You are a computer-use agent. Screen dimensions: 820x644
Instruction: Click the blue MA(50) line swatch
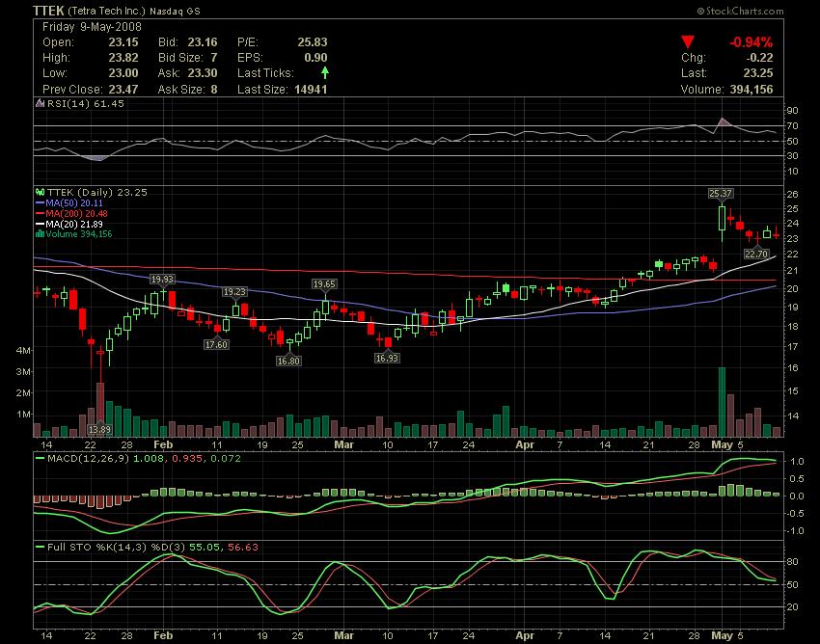pyautogui.click(x=40, y=203)
